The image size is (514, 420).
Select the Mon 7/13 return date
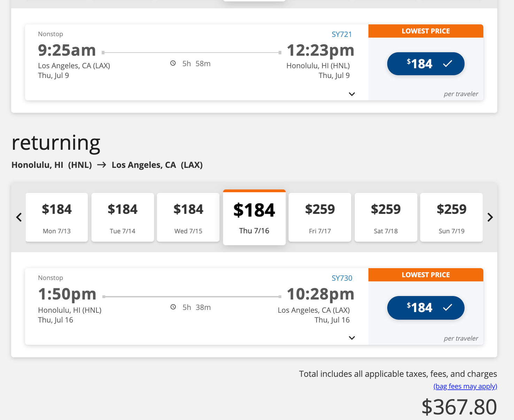pos(57,217)
